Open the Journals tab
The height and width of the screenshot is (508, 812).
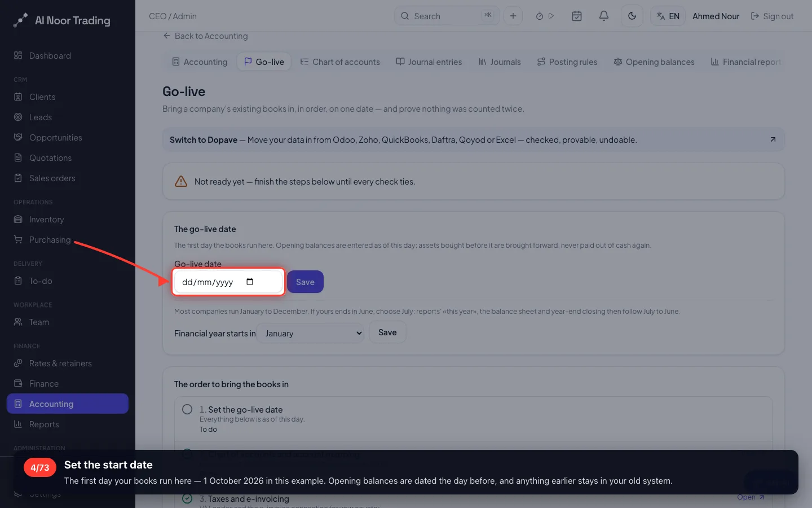(500, 62)
